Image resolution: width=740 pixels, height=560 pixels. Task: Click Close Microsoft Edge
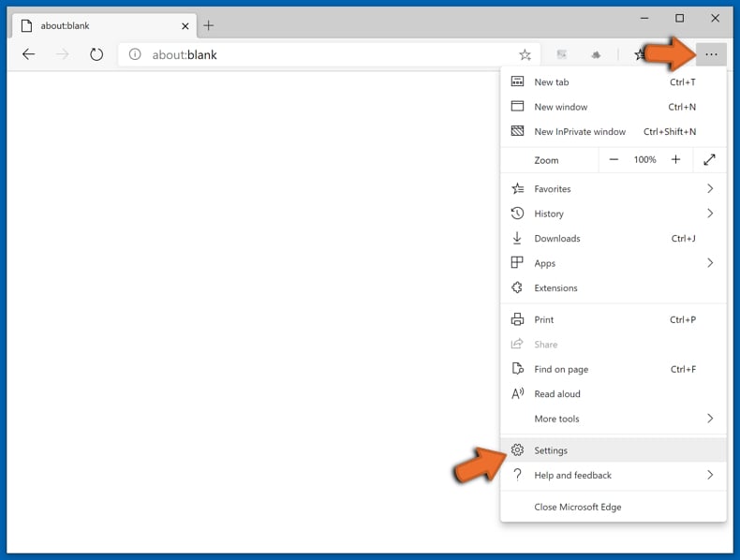(x=577, y=508)
